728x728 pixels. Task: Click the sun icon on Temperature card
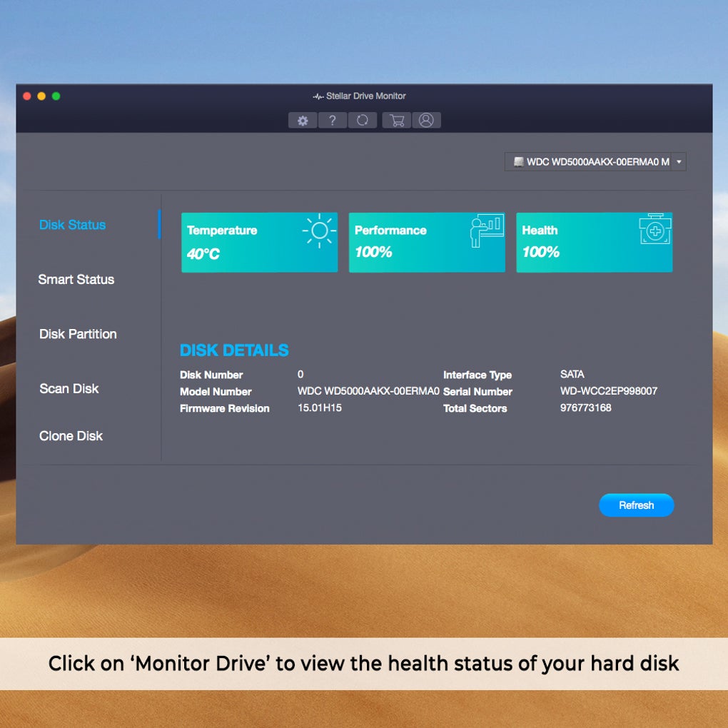[x=320, y=231]
